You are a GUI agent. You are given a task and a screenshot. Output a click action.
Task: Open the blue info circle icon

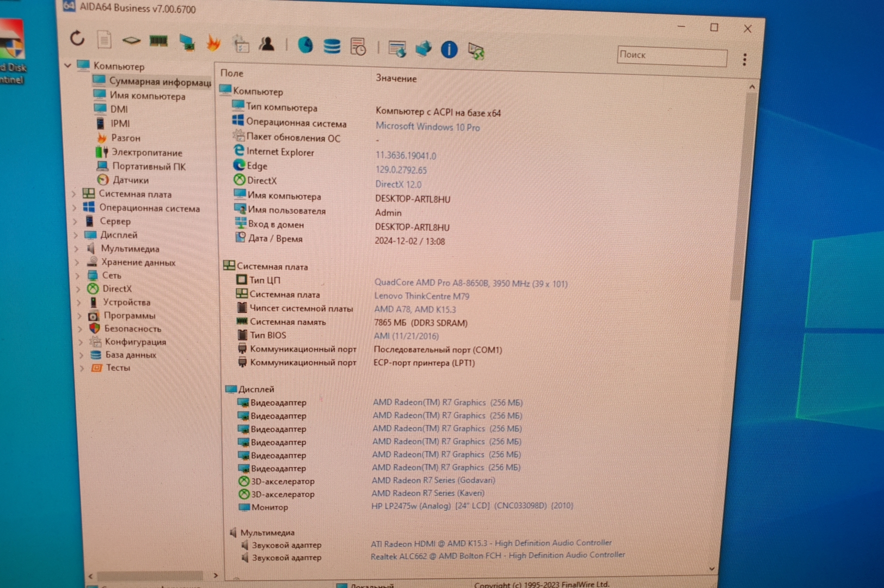click(x=449, y=50)
